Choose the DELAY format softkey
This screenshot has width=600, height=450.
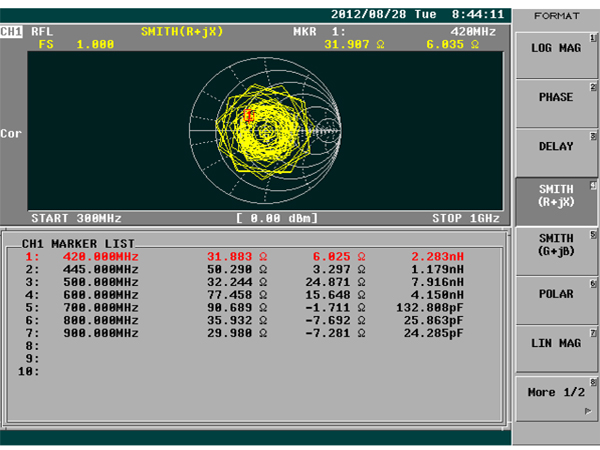tap(556, 153)
